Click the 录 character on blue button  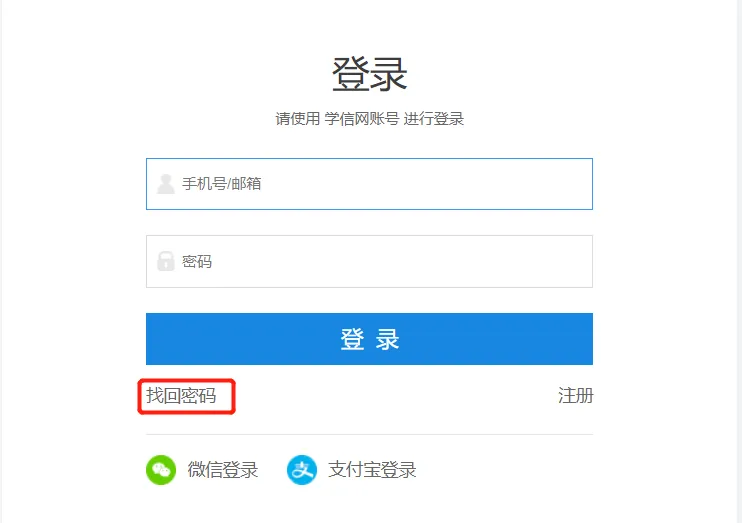(387, 339)
